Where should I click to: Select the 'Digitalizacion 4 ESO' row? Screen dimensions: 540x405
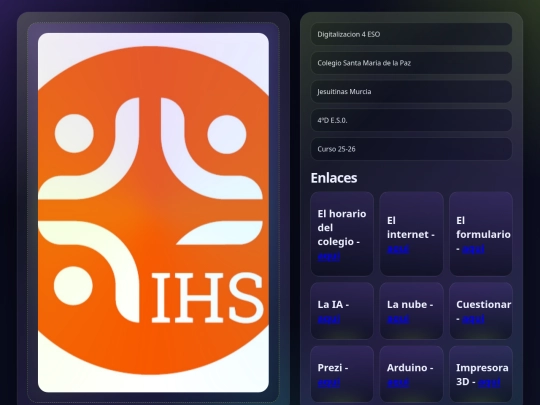(x=411, y=34)
